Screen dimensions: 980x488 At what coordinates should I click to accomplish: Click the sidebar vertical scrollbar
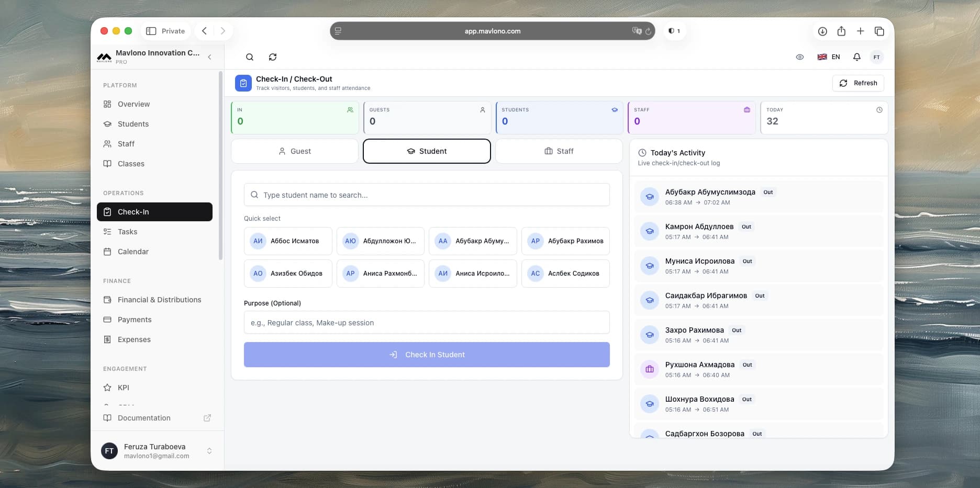point(221,165)
